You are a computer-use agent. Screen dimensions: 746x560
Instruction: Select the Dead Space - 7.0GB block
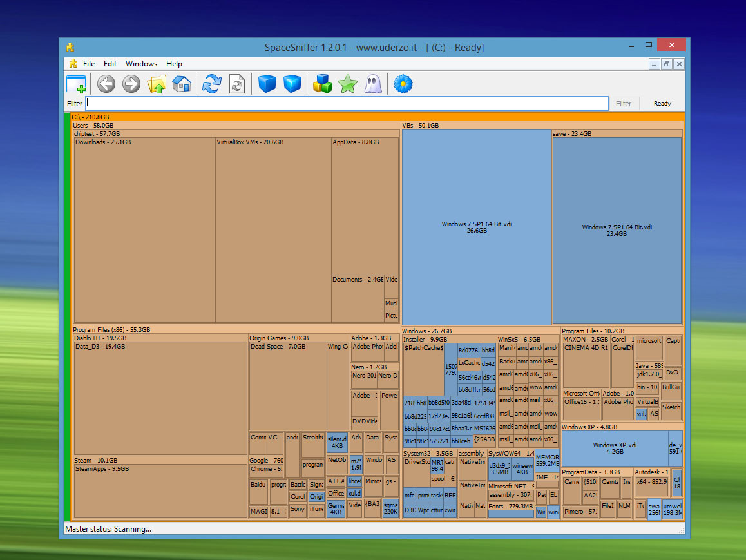(288, 387)
